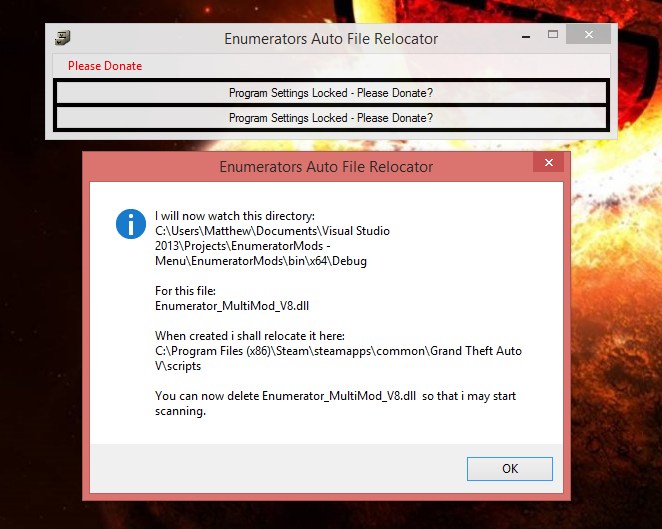Close the Enumerators Auto File Relocator dialog

(x=548, y=163)
